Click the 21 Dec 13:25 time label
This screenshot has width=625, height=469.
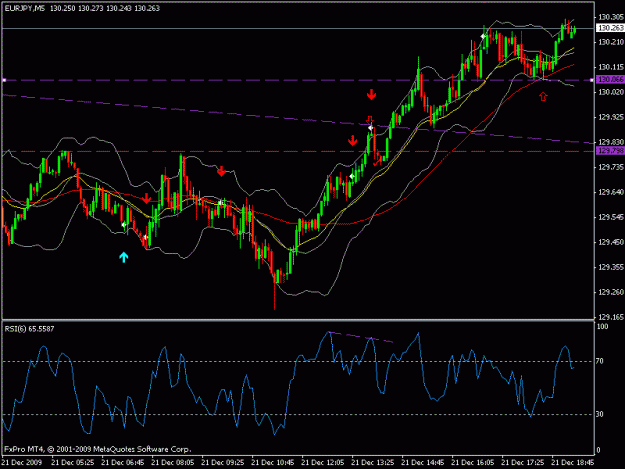[x=373, y=463]
